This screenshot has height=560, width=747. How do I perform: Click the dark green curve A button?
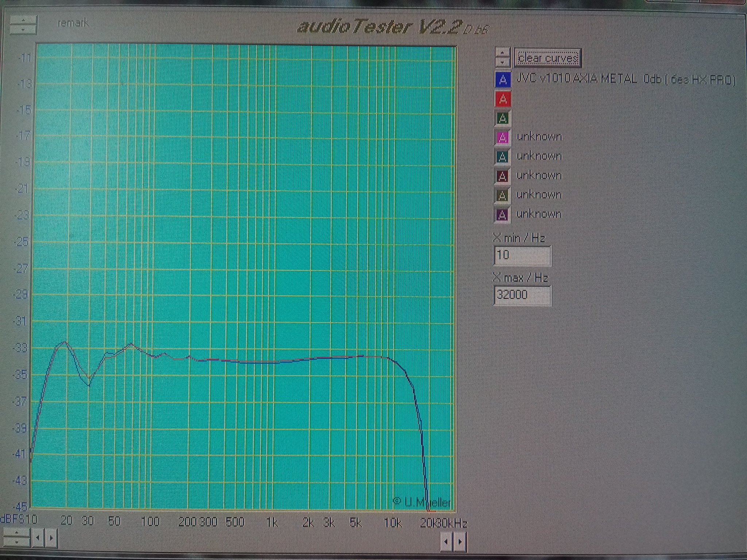503,118
